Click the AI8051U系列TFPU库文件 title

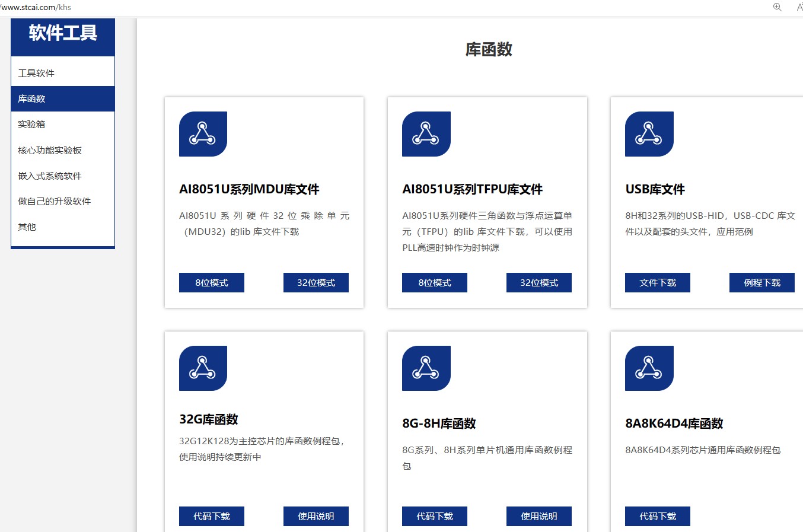[x=472, y=189]
